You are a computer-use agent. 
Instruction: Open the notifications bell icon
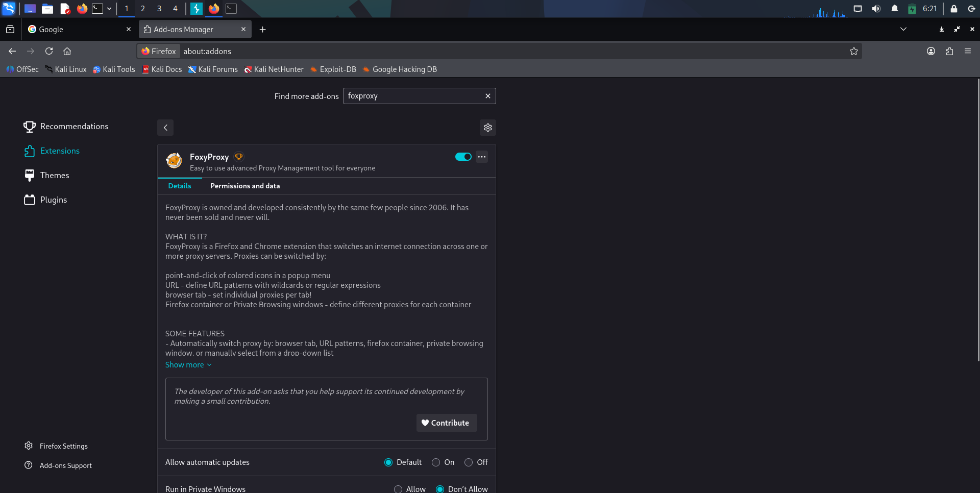click(x=895, y=9)
